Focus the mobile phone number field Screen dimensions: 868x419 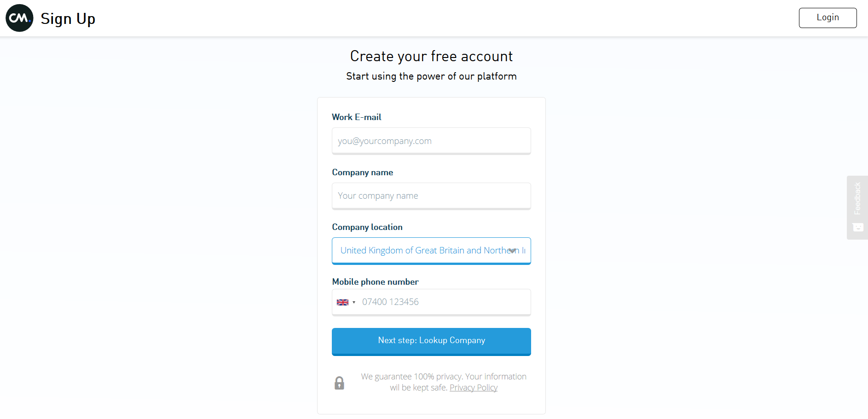click(444, 302)
